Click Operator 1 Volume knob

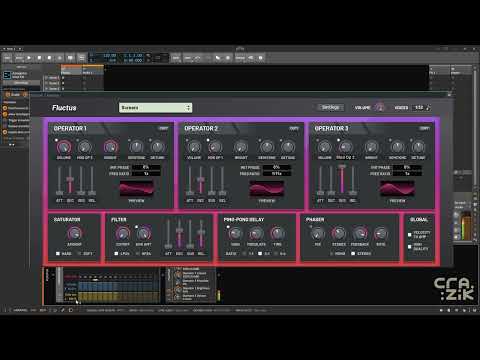pyautogui.click(x=64, y=147)
